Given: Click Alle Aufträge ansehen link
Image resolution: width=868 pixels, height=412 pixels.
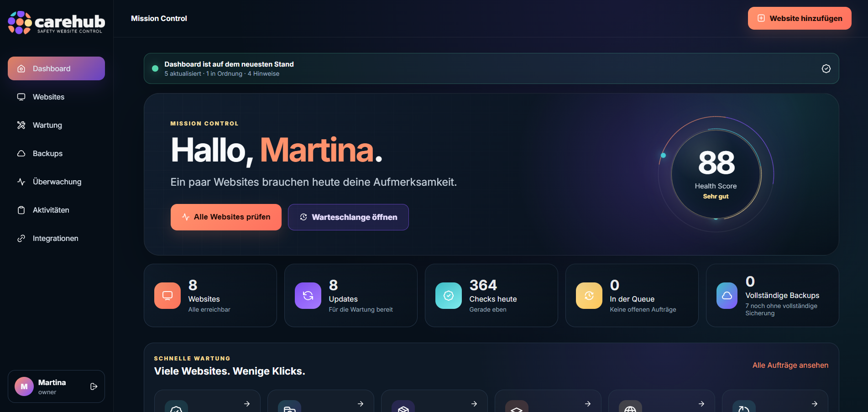Looking at the screenshot, I should (x=790, y=365).
